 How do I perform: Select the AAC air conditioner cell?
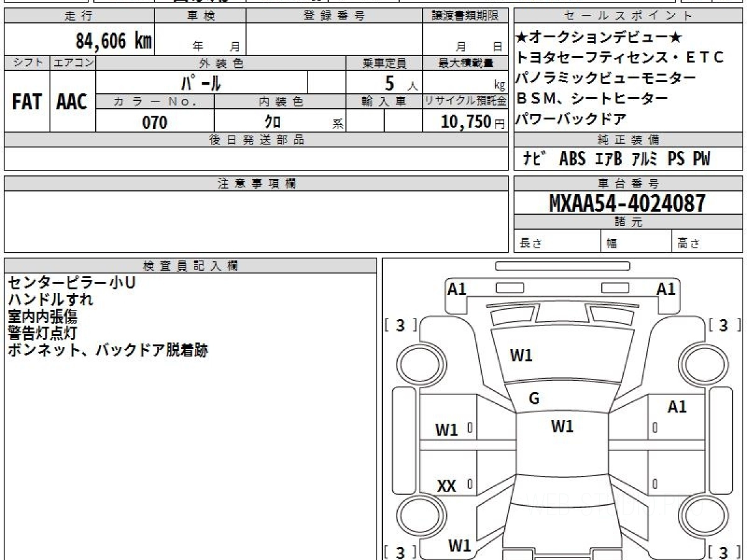point(72,102)
